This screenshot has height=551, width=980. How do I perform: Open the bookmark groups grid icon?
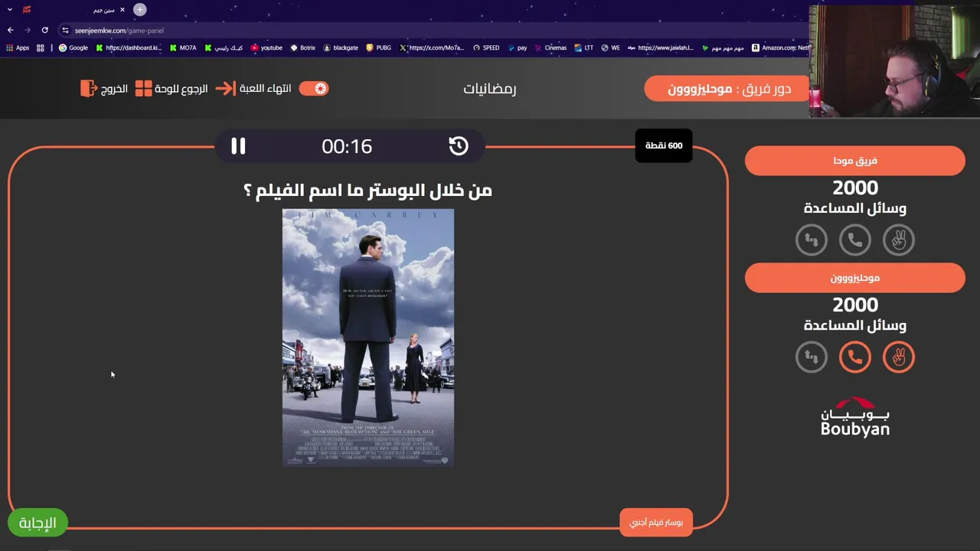tap(41, 47)
